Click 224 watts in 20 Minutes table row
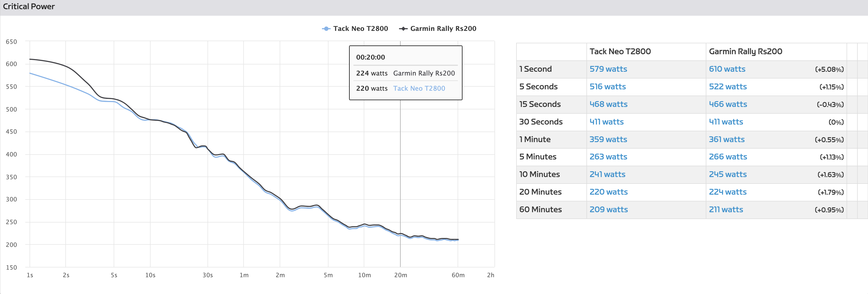This screenshot has height=294, width=868. pyautogui.click(x=727, y=192)
